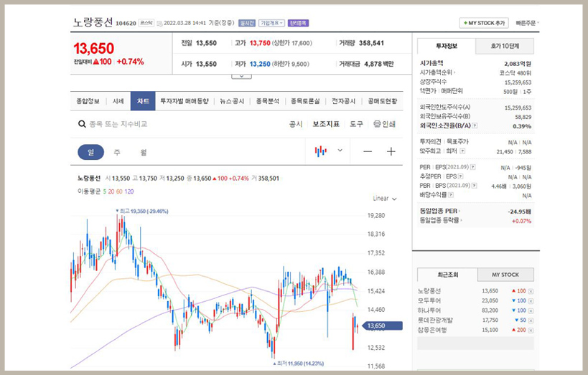
Task: Open the 보조지표 indicators option
Action: click(x=326, y=124)
